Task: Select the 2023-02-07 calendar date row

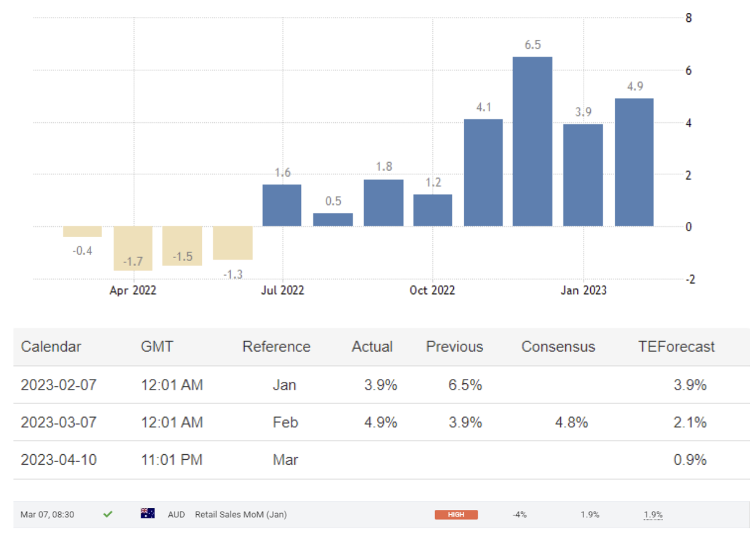Action: point(59,385)
